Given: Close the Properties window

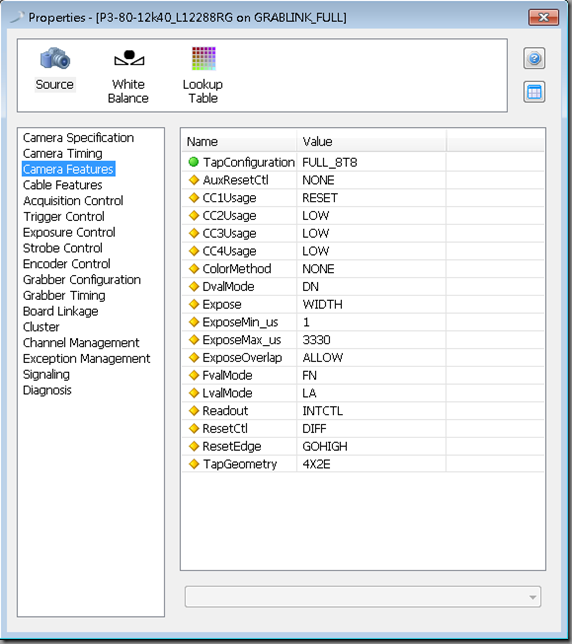Looking at the screenshot, I should pyautogui.click(x=544, y=17).
